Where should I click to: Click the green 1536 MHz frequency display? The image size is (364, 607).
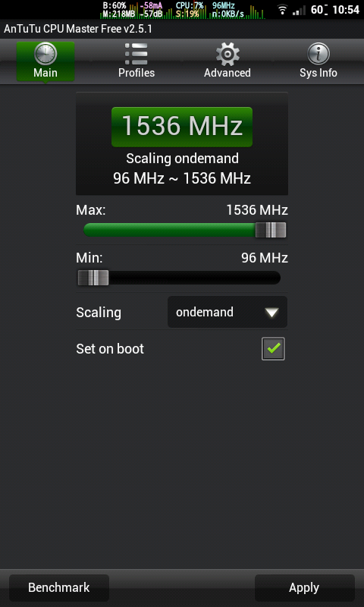(x=182, y=127)
